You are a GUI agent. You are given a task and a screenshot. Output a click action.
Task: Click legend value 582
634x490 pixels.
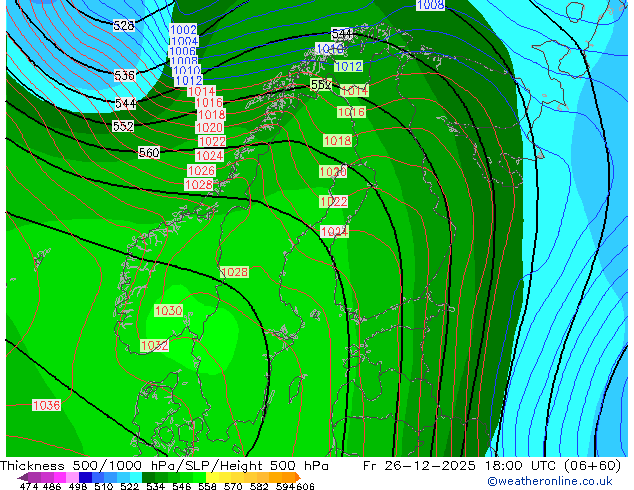point(259,486)
